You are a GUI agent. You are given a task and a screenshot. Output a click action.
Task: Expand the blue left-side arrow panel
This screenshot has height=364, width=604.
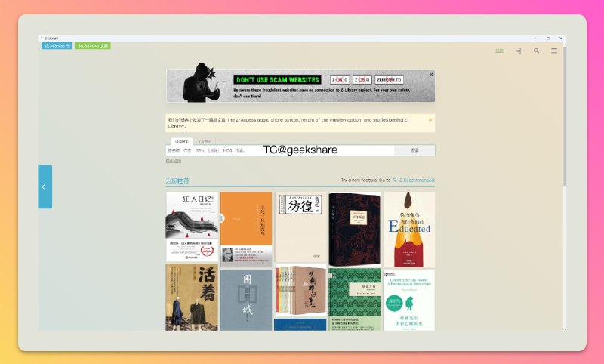pyautogui.click(x=45, y=187)
